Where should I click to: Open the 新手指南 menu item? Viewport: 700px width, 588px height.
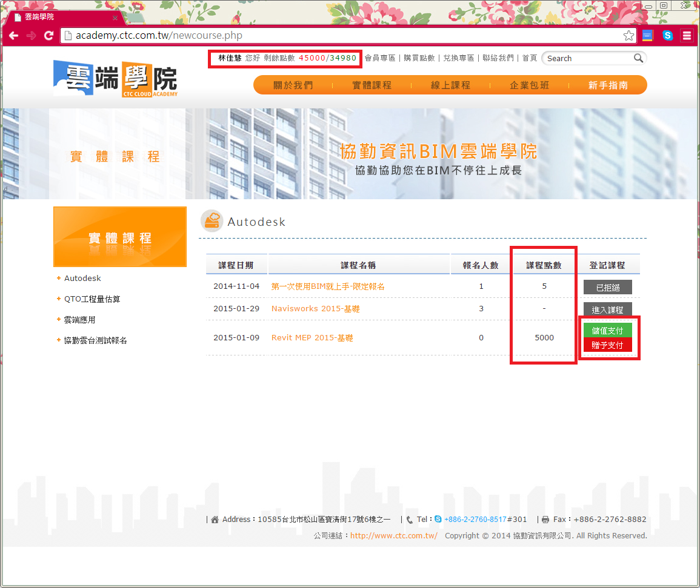point(608,85)
